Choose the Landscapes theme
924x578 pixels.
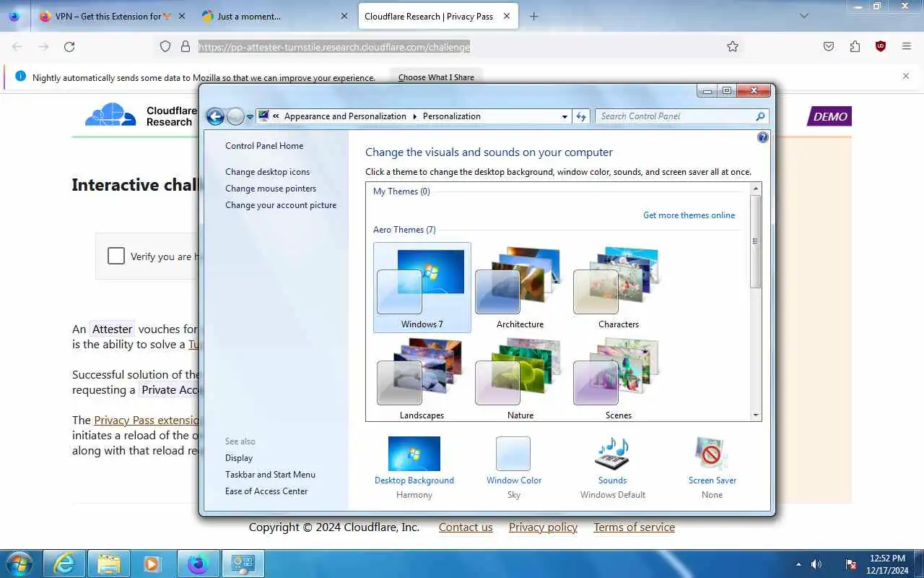(422, 378)
